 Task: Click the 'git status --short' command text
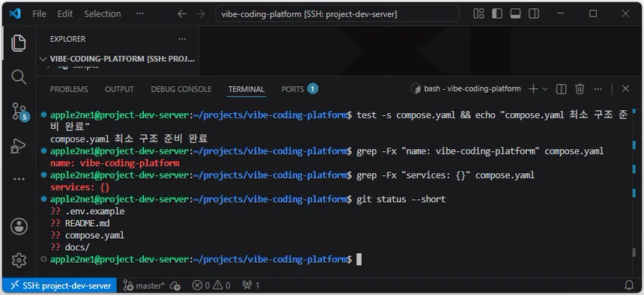[401, 199]
